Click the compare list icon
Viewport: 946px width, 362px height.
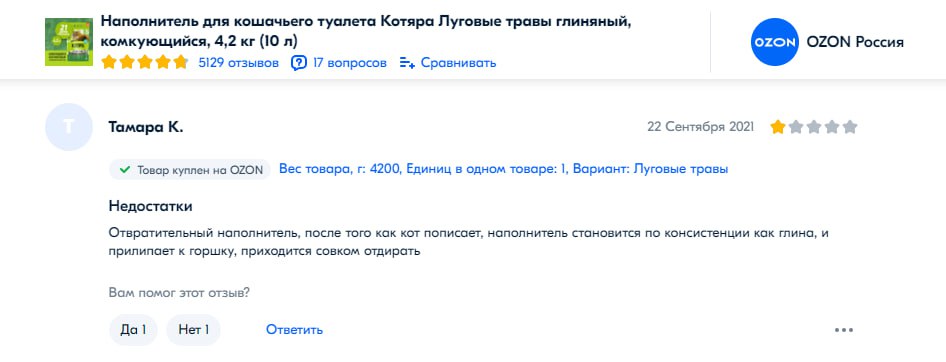(x=407, y=63)
